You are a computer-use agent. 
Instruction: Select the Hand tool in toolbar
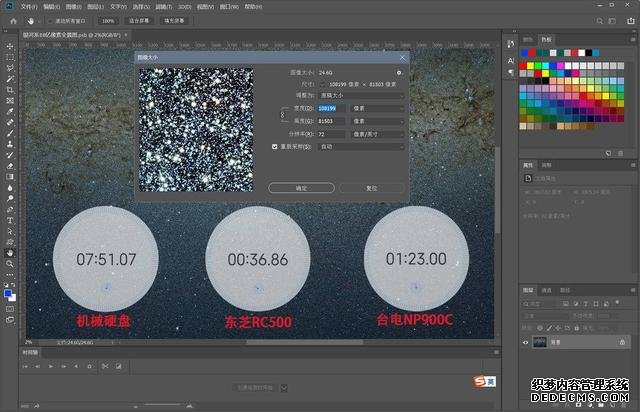tap(10, 253)
